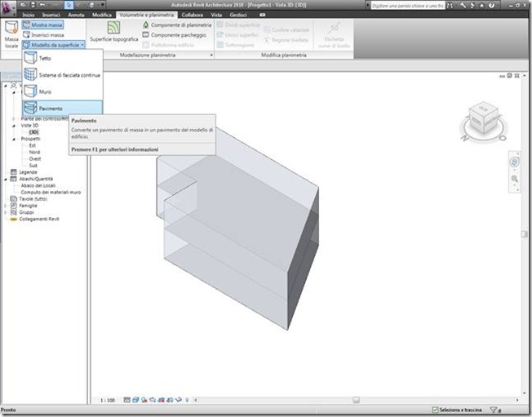This screenshot has width=532, height=417.
Task: Open the 1 : 100 view scale selector
Action: tap(108, 400)
